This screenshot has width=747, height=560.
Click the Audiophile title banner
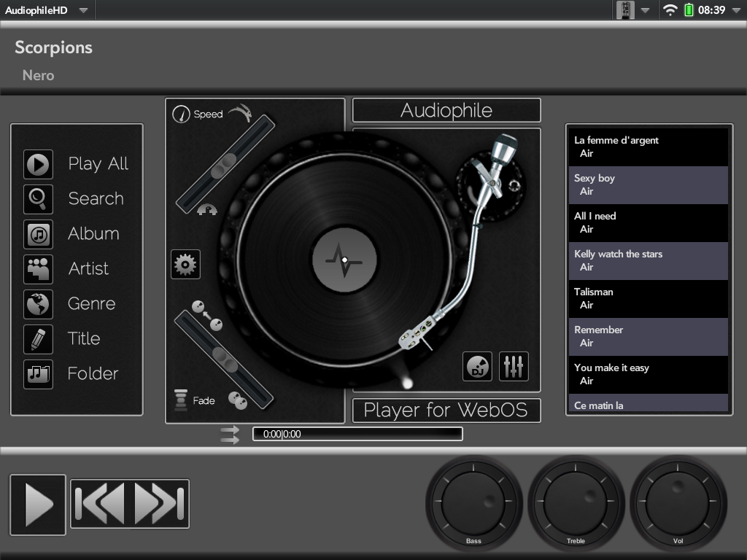click(446, 111)
